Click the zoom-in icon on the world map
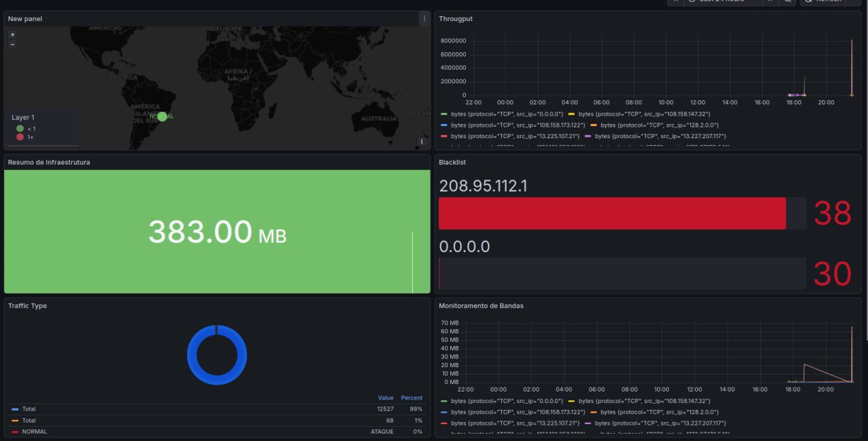 coord(11,34)
